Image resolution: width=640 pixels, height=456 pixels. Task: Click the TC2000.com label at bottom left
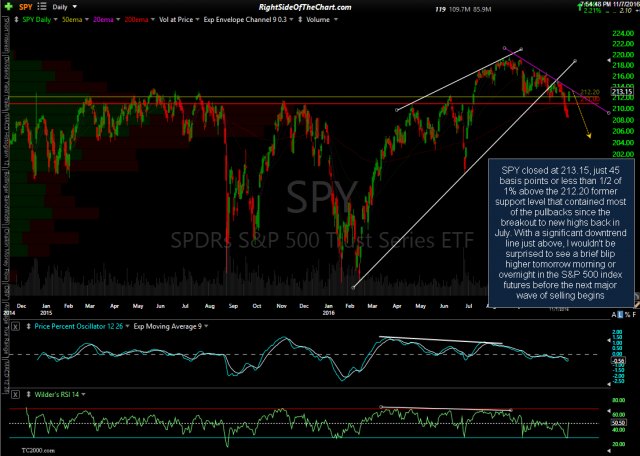tap(38, 450)
